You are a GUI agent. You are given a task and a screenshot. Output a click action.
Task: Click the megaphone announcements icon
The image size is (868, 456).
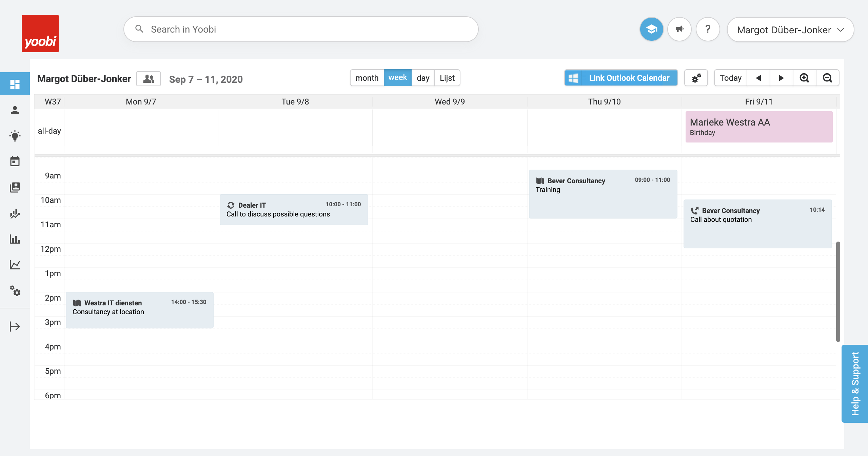(679, 30)
